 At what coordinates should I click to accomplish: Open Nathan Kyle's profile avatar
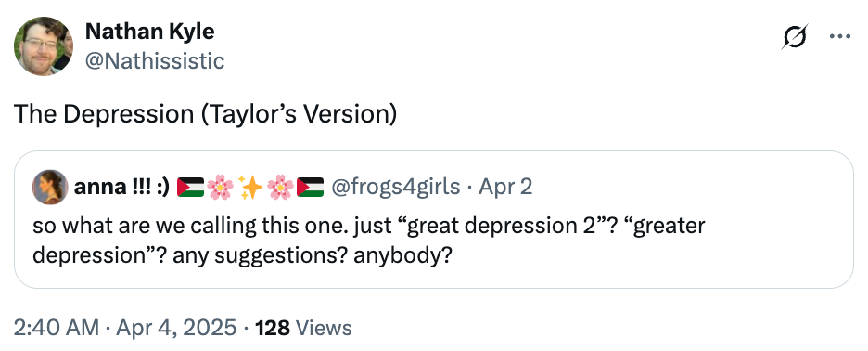coord(44,46)
